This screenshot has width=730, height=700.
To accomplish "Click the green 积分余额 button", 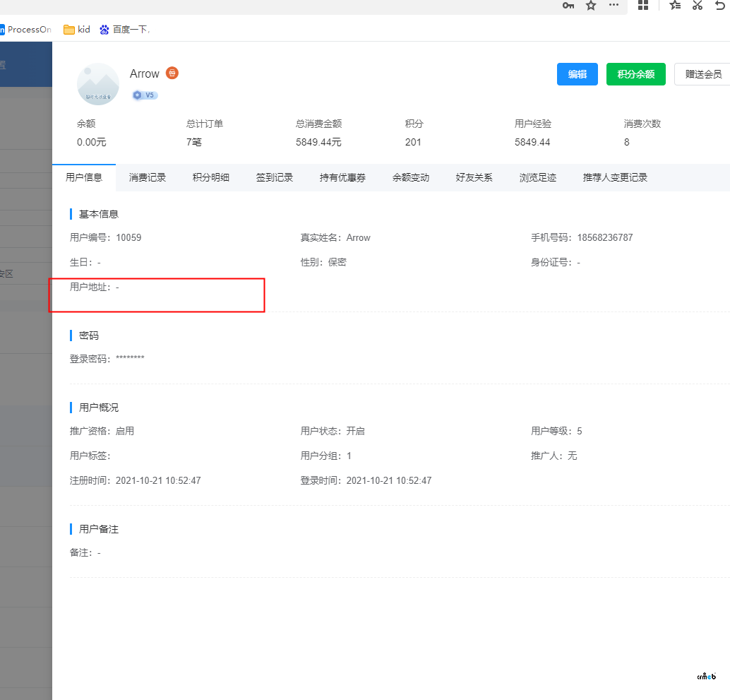I will click(635, 74).
